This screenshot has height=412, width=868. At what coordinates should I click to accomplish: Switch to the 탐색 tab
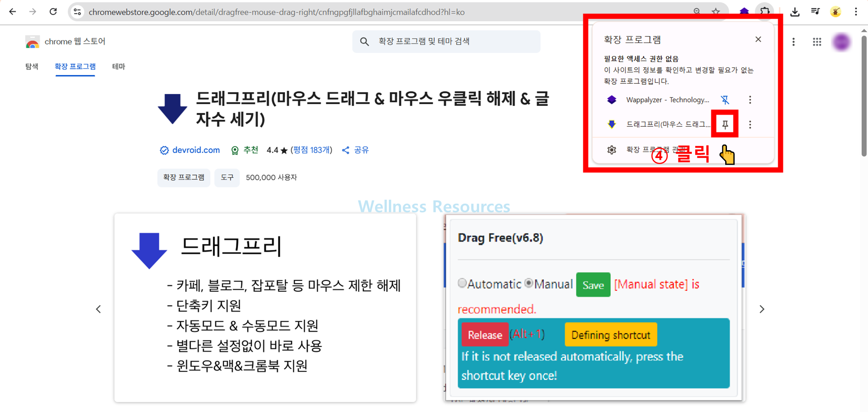click(x=32, y=66)
